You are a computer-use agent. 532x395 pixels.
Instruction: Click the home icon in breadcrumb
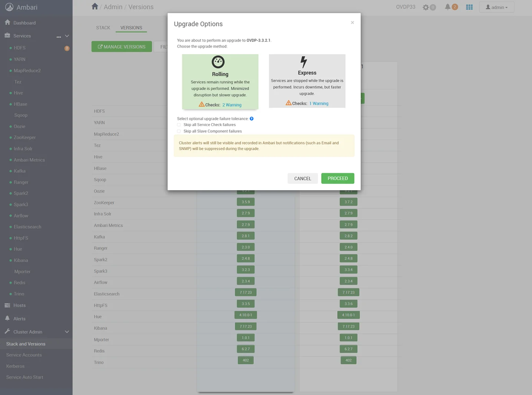point(95,6)
